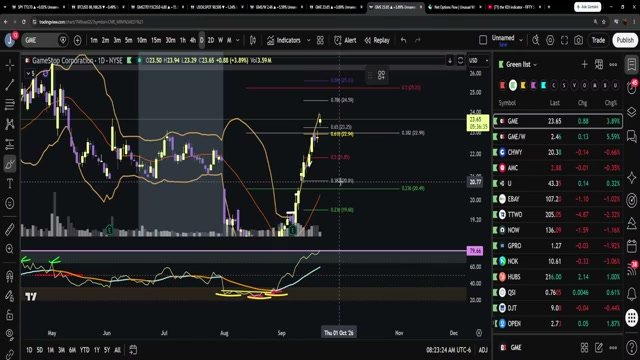Open the emoji and icons tool
Viewport: 640px width, 360px height.
pyautogui.click(x=10, y=203)
